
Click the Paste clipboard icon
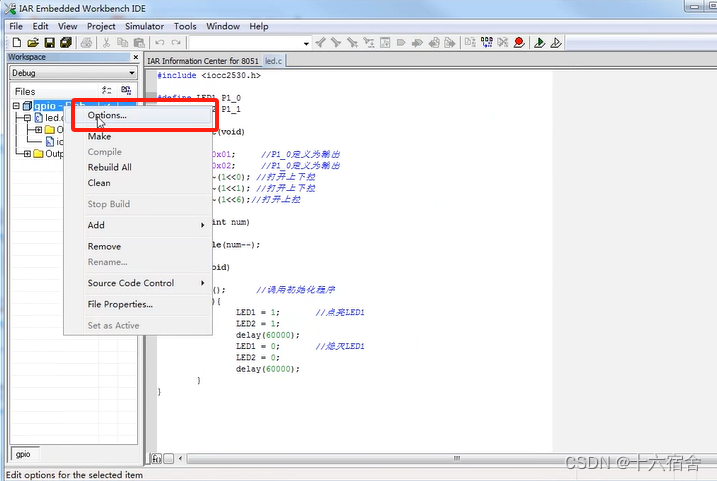coord(139,43)
